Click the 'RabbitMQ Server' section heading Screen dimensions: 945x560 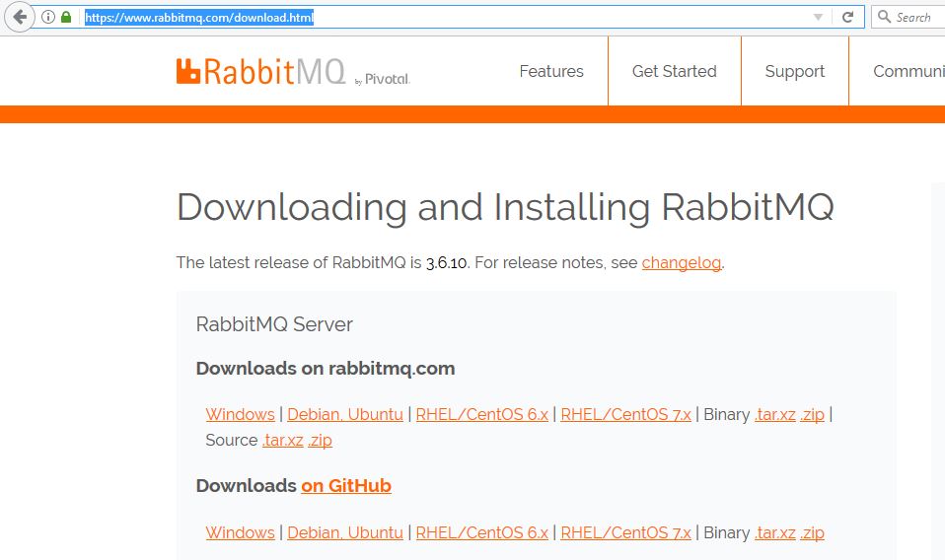click(274, 324)
